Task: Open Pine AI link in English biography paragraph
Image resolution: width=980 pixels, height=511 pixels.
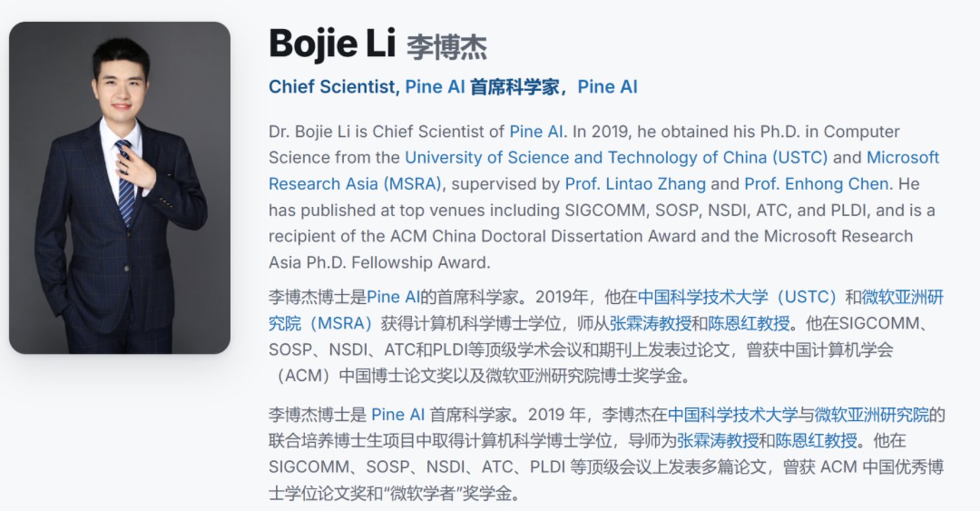Action: 537,131
